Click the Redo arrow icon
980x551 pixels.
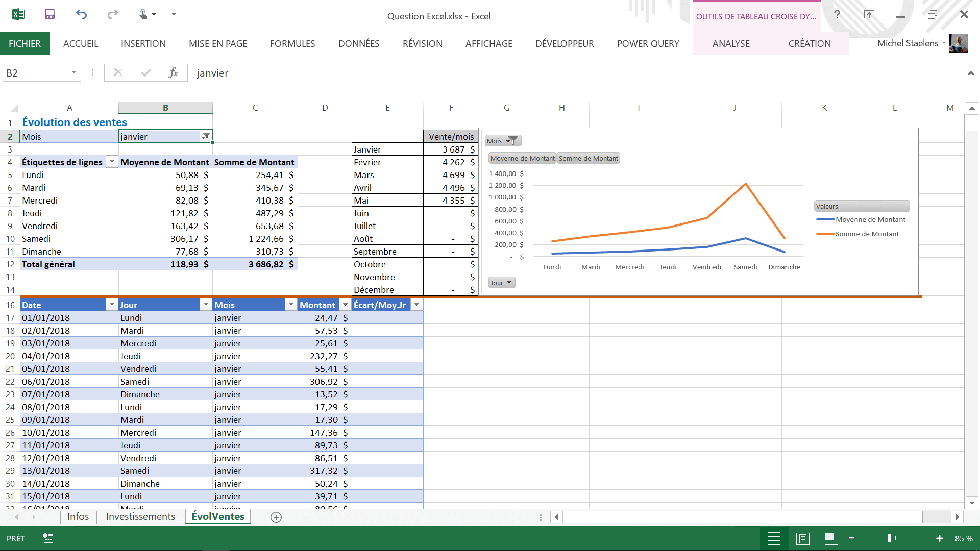tap(113, 14)
